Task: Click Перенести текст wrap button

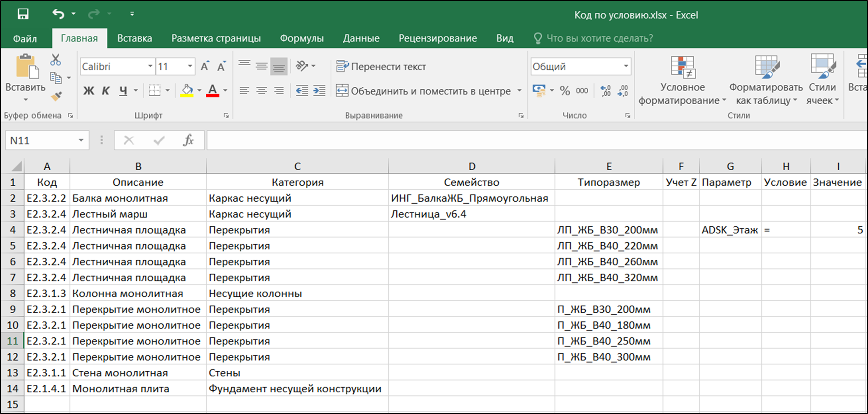Action: click(x=381, y=67)
